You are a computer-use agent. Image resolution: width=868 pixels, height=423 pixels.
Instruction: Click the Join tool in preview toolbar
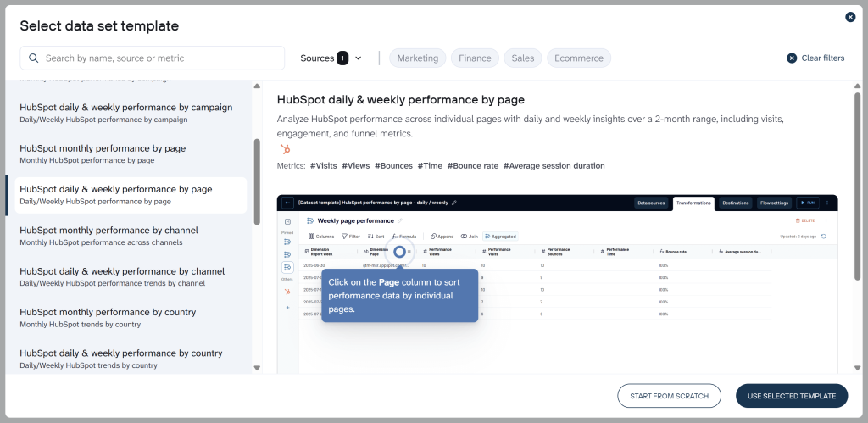(470, 237)
